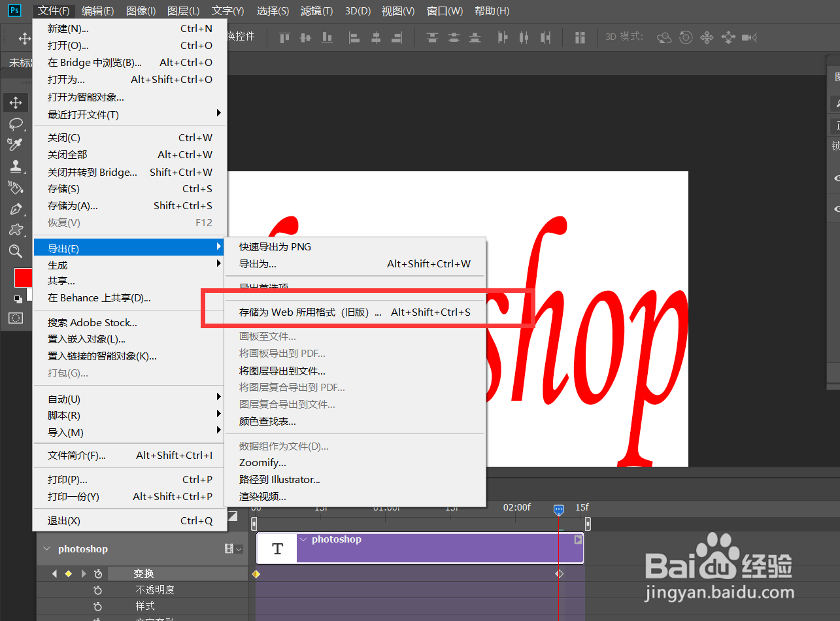The height and width of the screenshot is (621, 840).
Task: Click Distribute left edges icon
Action: click(502, 38)
